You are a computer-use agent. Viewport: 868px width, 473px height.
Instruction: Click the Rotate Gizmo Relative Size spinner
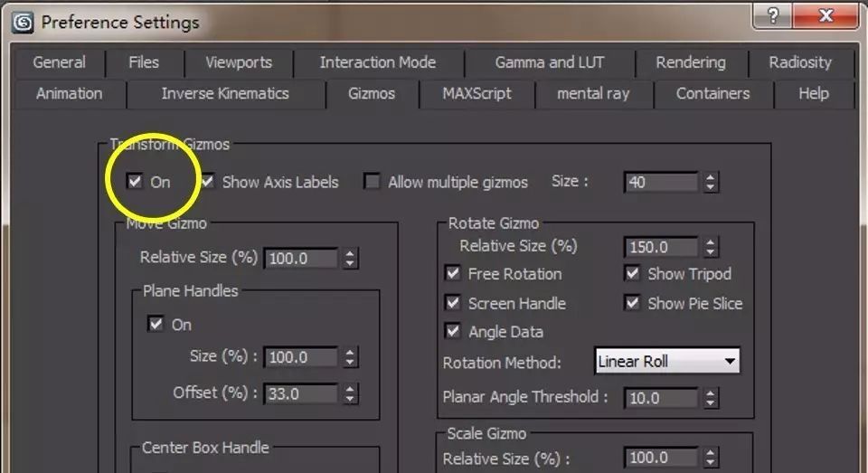[711, 247]
